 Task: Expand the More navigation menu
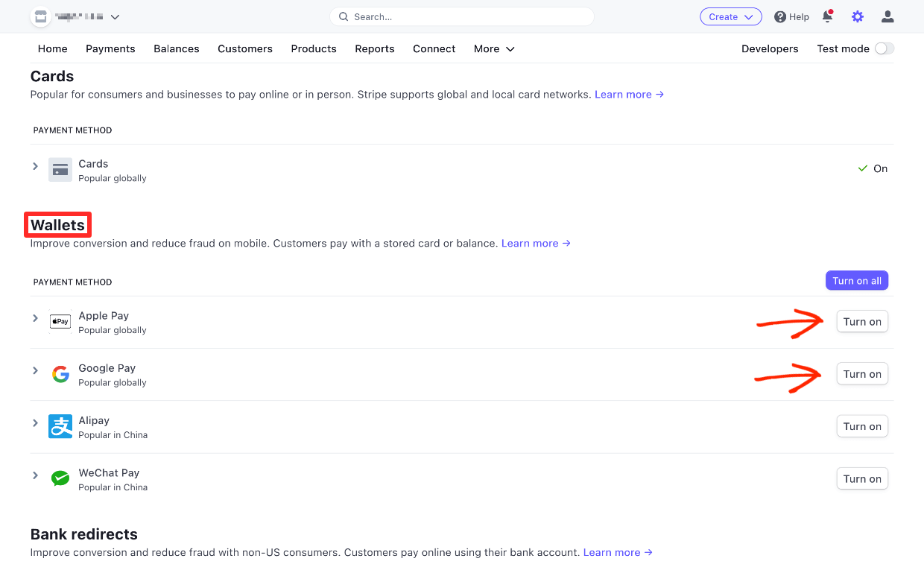click(x=494, y=48)
